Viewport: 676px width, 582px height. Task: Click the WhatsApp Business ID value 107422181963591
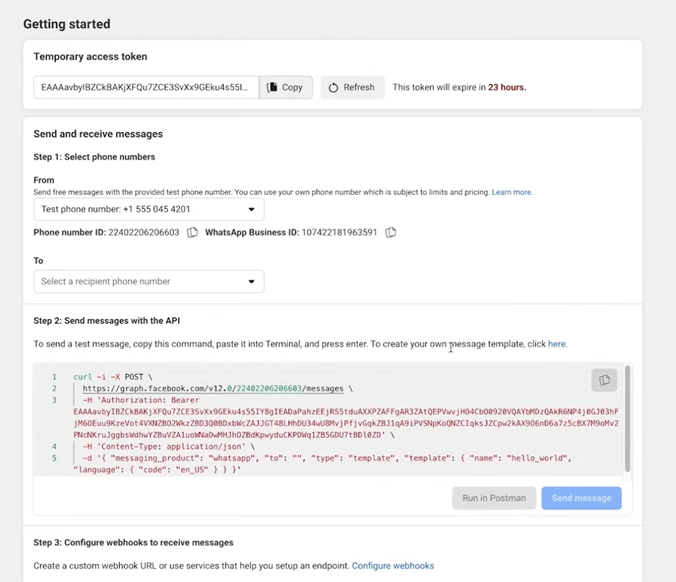tap(338, 232)
